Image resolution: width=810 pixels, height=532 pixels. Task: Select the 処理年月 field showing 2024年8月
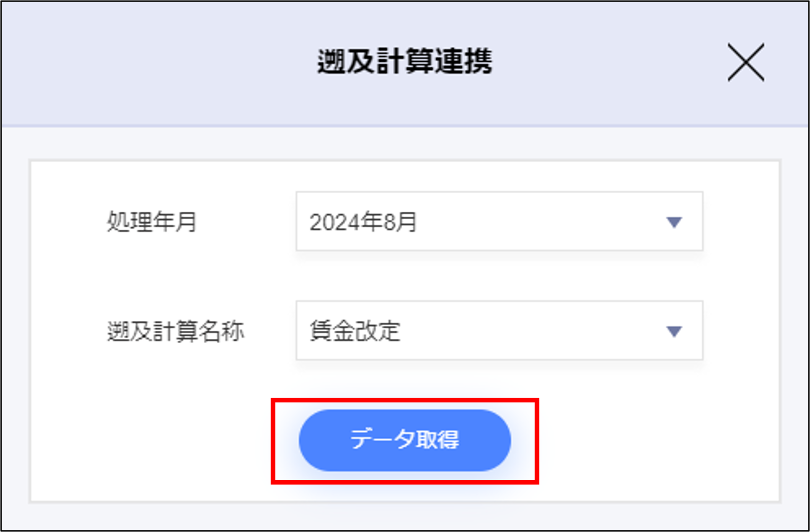(499, 221)
